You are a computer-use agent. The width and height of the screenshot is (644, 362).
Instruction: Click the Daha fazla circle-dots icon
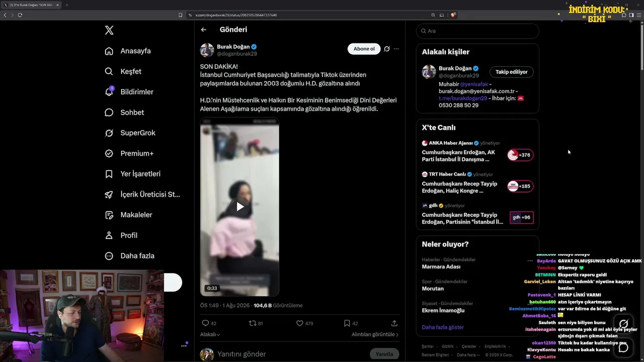109,256
